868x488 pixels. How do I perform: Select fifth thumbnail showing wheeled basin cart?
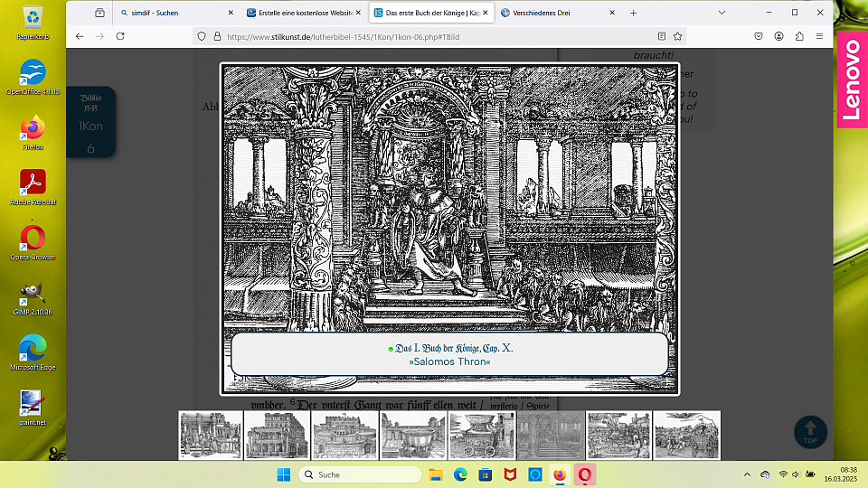pyautogui.click(x=481, y=436)
